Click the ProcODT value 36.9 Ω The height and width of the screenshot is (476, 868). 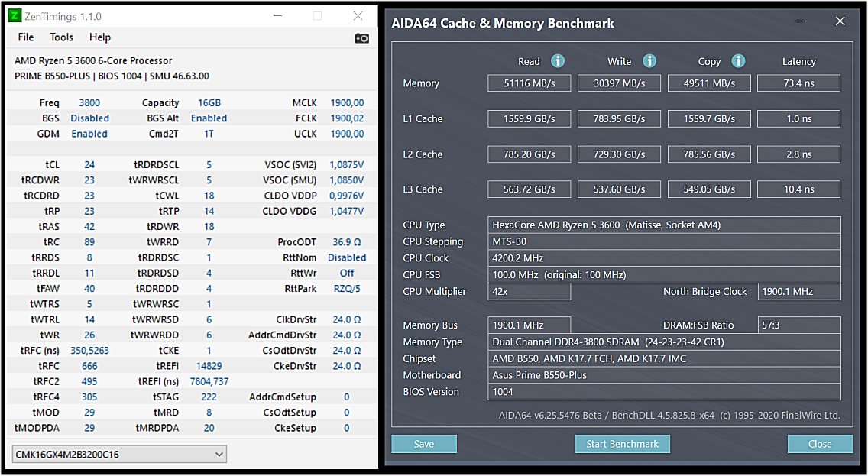click(x=347, y=242)
